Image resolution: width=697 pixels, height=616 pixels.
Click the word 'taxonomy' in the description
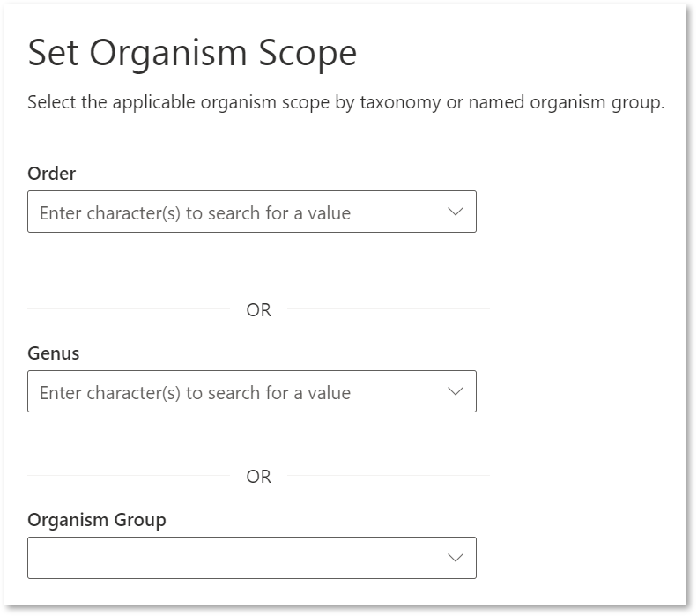click(x=401, y=102)
